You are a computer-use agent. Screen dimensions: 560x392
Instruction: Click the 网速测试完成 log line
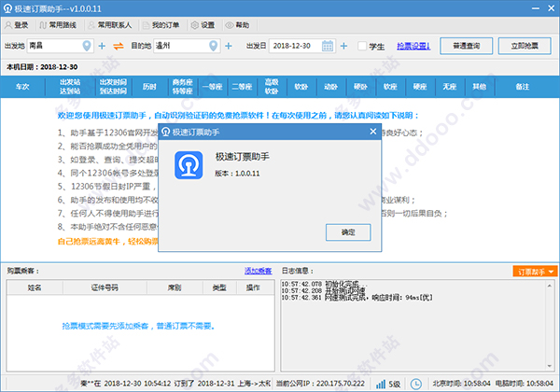point(357,298)
